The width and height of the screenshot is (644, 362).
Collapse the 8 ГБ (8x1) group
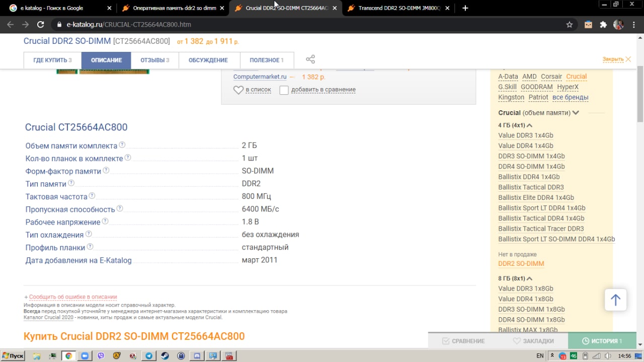529,278
